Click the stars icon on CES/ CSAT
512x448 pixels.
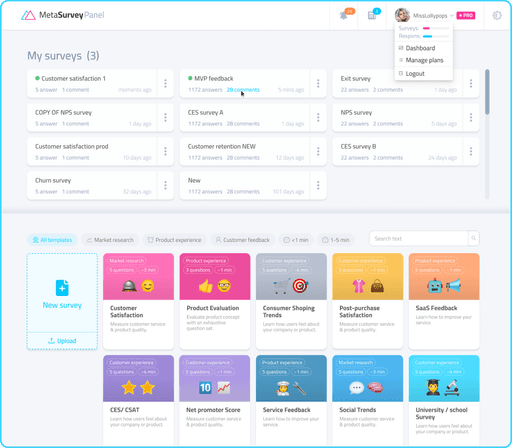138,387
